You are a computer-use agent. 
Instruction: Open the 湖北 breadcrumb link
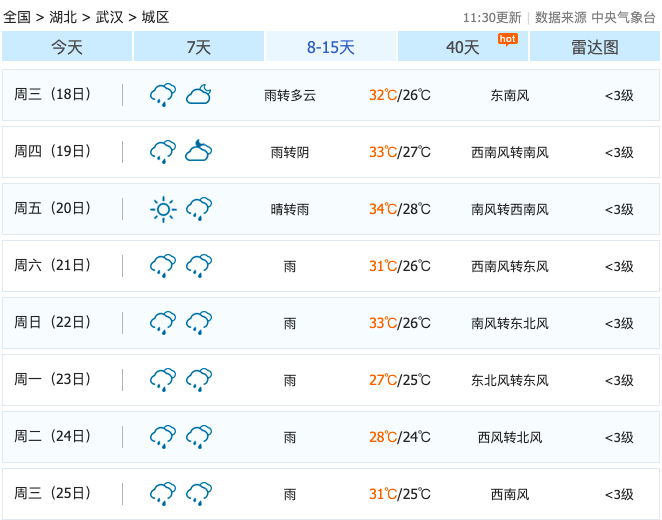click(63, 17)
